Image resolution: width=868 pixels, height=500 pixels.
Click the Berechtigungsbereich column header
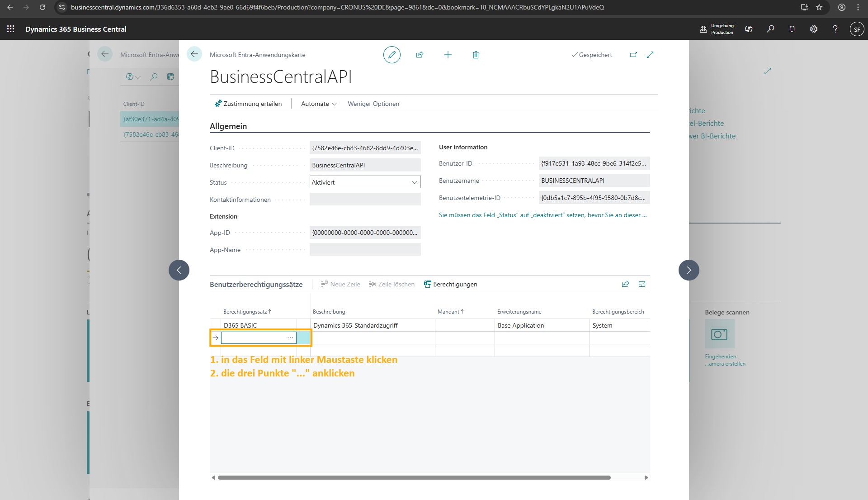click(618, 312)
